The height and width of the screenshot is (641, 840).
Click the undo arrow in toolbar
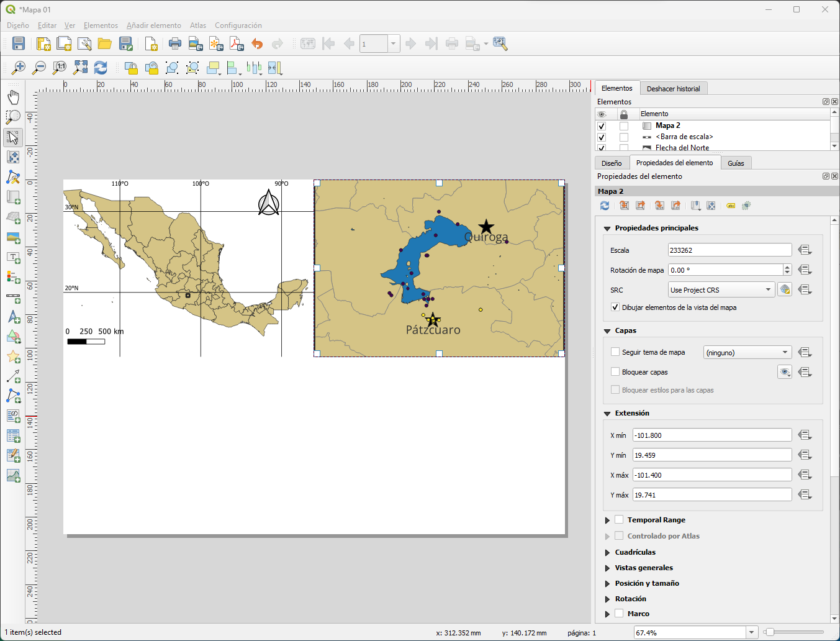tap(257, 43)
